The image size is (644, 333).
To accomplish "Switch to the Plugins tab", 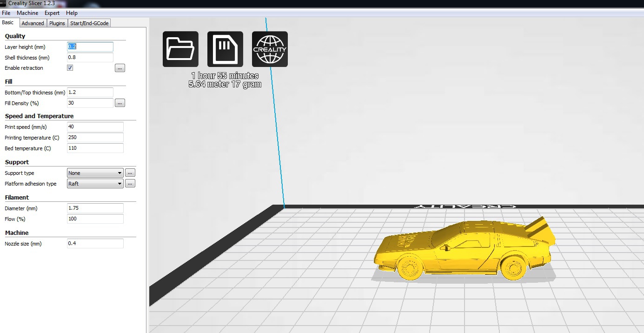I will coord(57,23).
